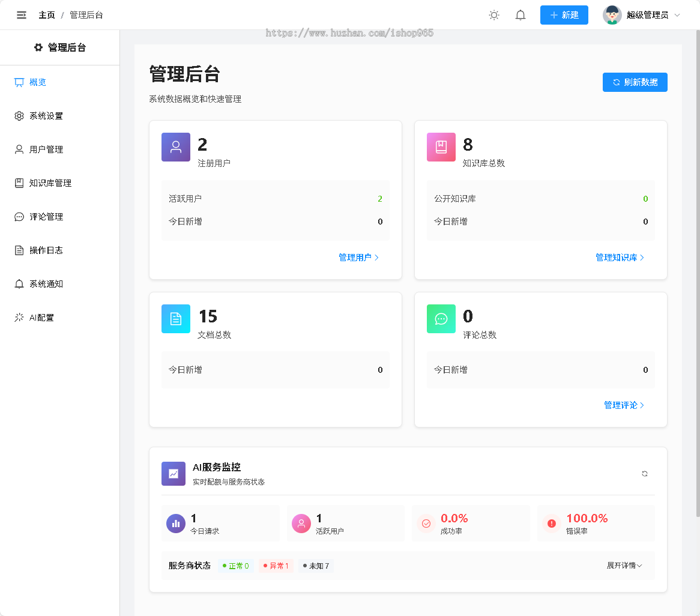Click the 错误率 alert icon
The width and height of the screenshot is (700, 616).
pos(552,524)
